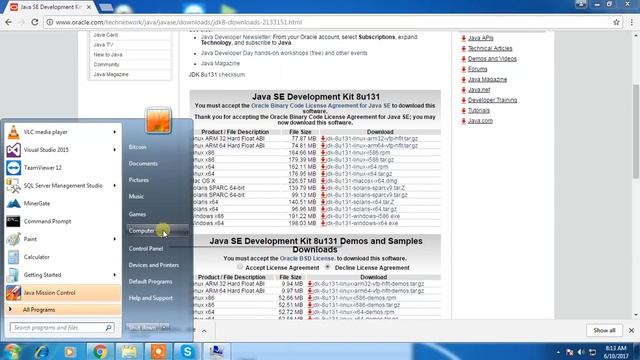Click the Windows Start orb
Viewport: 640px width, 360px height.
(12, 351)
